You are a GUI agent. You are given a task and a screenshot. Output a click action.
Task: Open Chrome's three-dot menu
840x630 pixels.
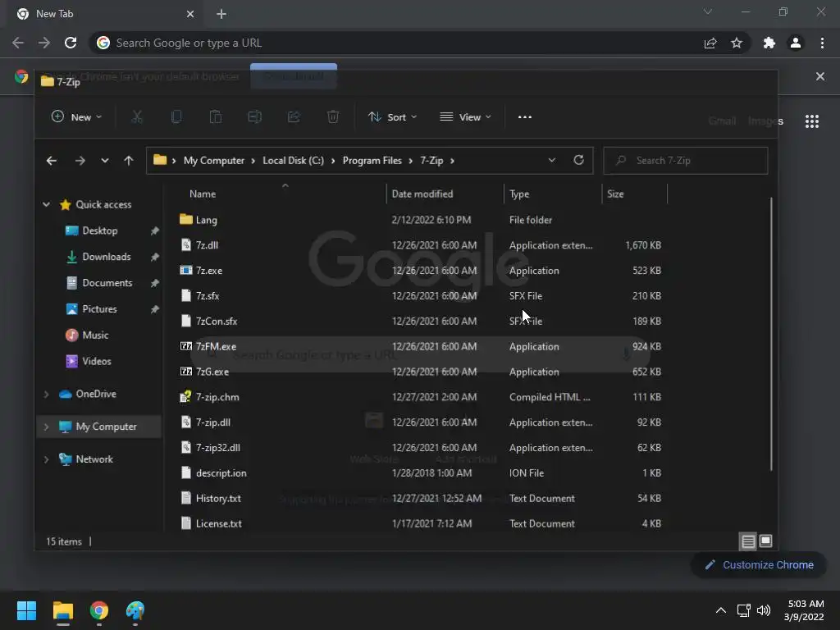point(822,43)
